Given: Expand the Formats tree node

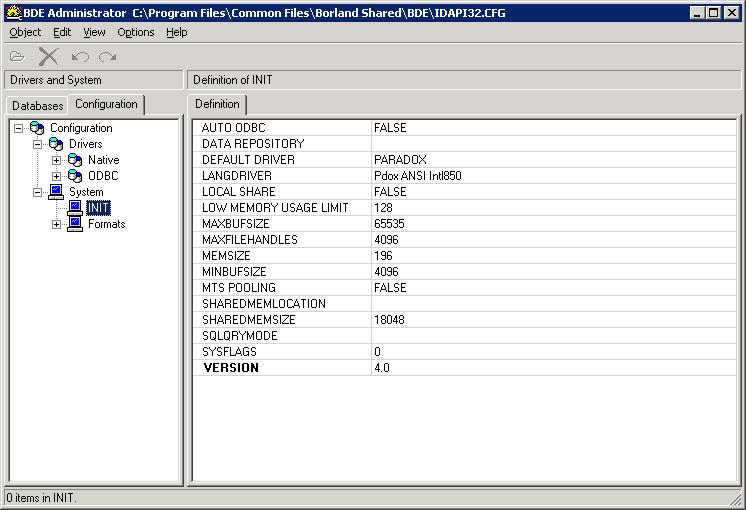Looking at the screenshot, I should pyautogui.click(x=56, y=224).
